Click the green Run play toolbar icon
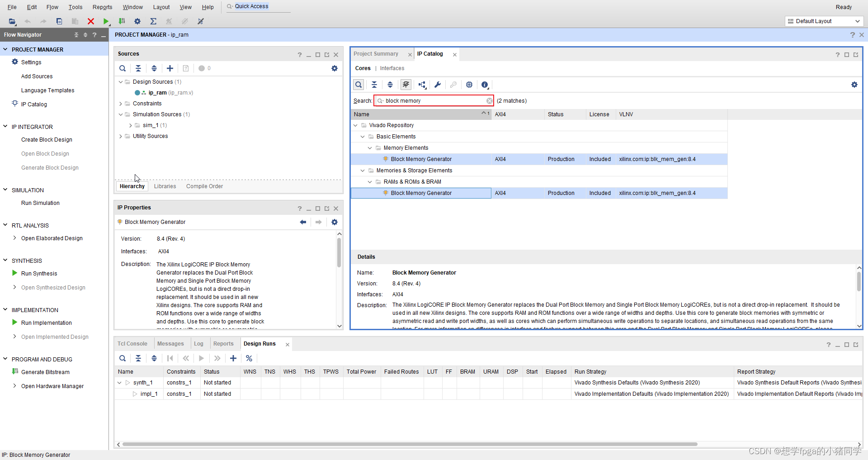Screen dimensions: 868x460 [106, 21]
